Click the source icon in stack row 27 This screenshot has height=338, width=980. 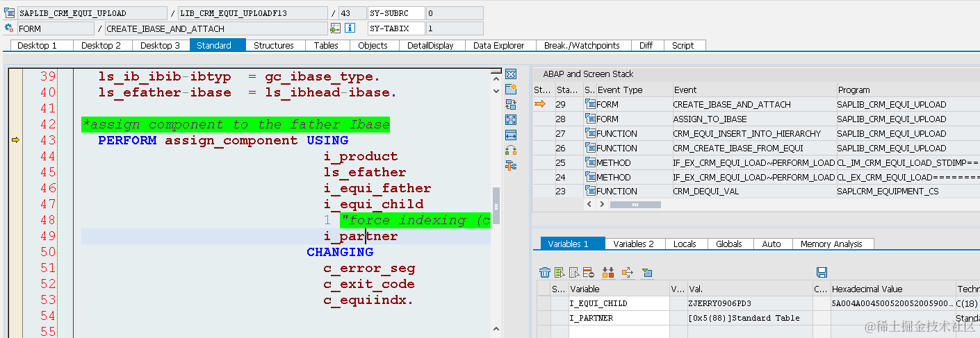[591, 133]
